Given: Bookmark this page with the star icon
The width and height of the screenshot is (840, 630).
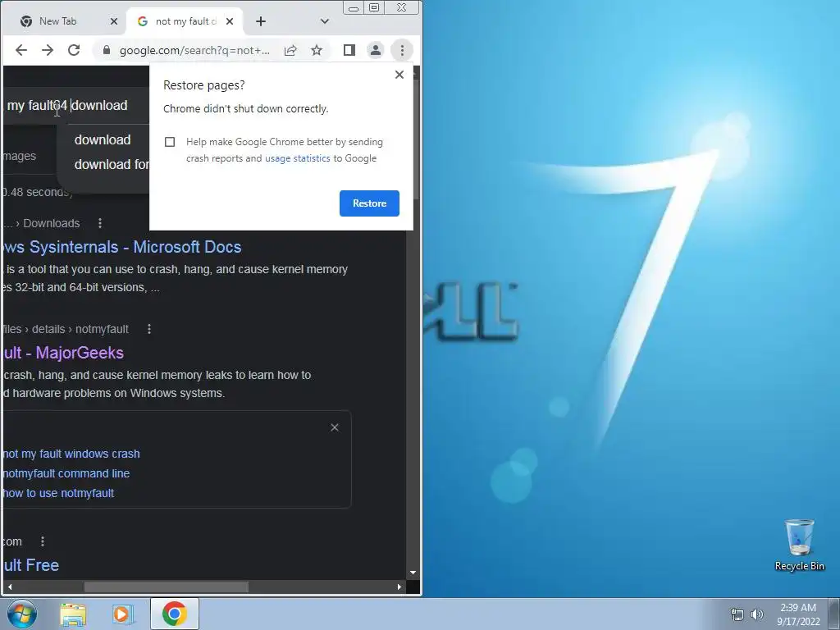Looking at the screenshot, I should coord(317,50).
